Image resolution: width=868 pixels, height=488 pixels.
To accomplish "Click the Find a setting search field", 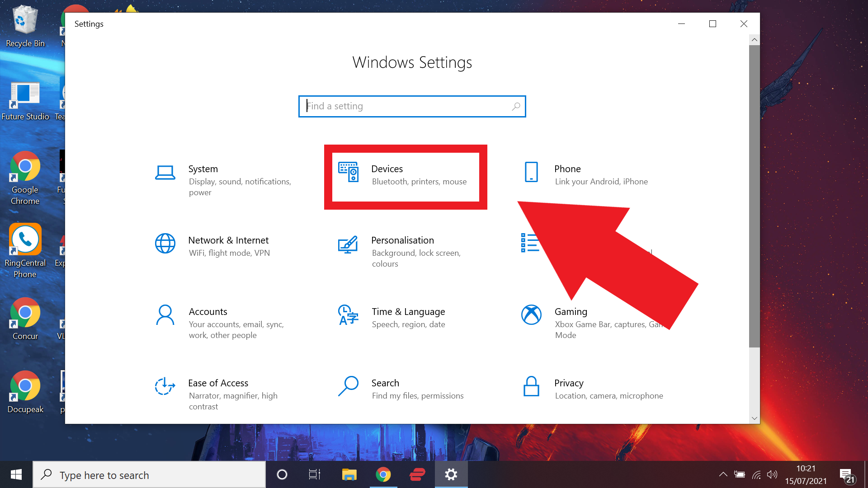I will click(x=412, y=106).
